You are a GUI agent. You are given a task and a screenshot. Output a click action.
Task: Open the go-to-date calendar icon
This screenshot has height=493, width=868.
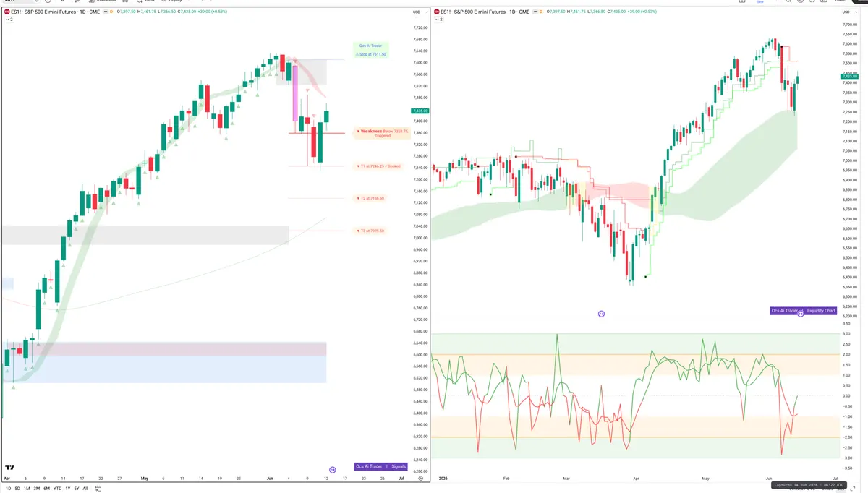(97, 489)
